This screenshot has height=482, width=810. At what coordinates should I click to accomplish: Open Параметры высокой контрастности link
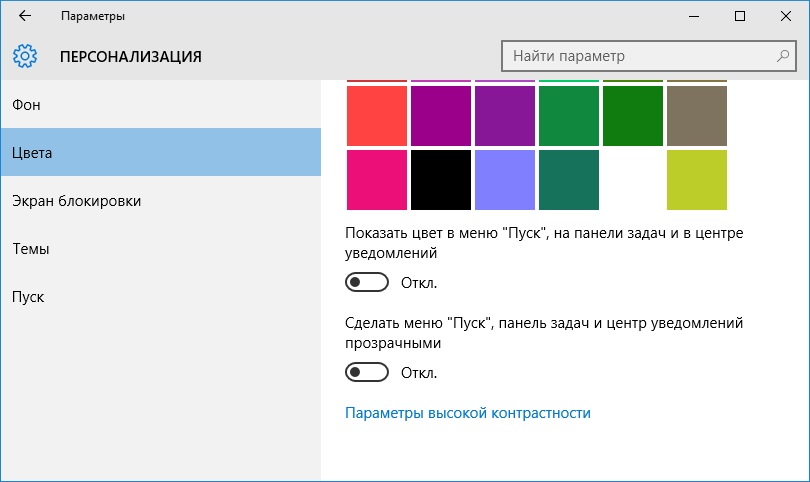[468, 413]
